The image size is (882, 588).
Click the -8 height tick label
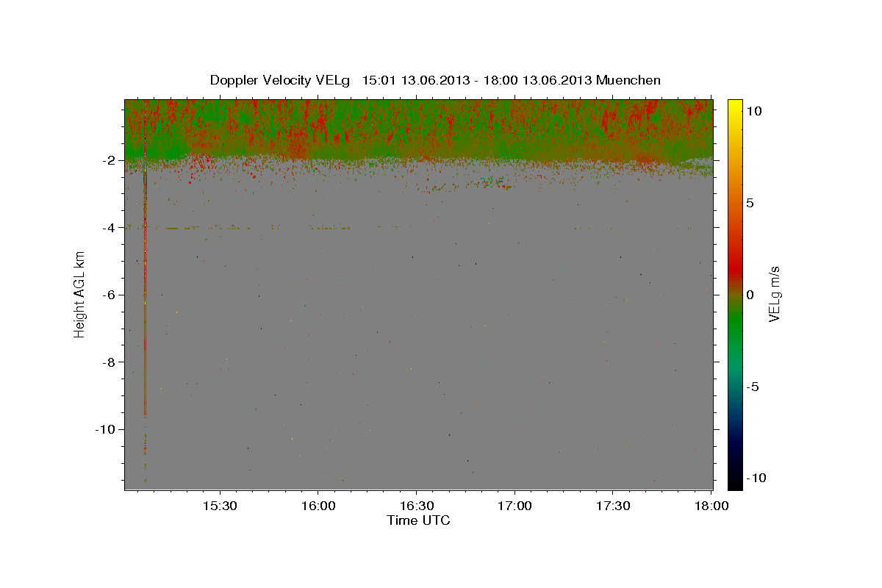(x=110, y=362)
